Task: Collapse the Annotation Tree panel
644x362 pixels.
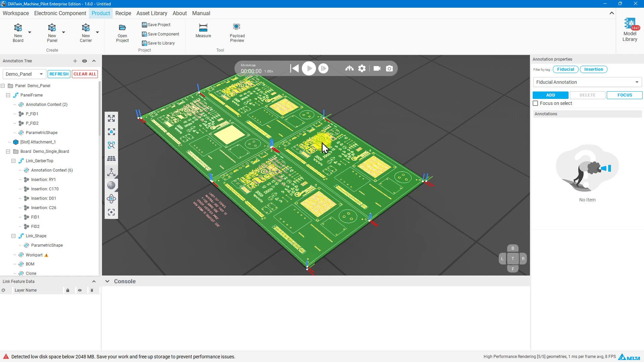Action: click(x=94, y=61)
